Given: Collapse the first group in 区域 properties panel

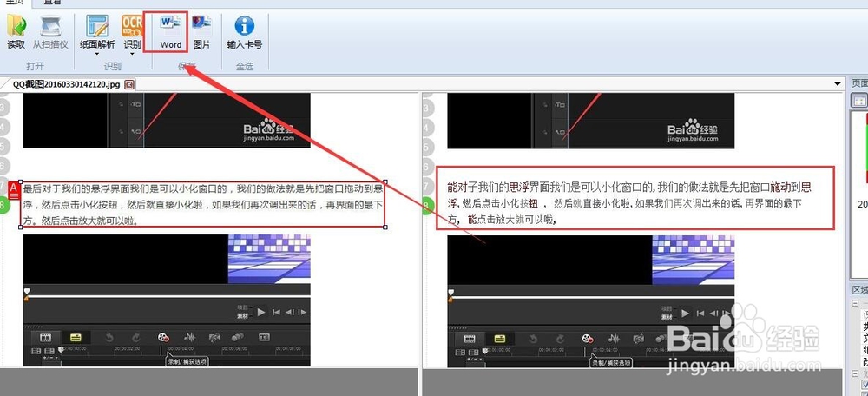Looking at the screenshot, I should (855, 303).
